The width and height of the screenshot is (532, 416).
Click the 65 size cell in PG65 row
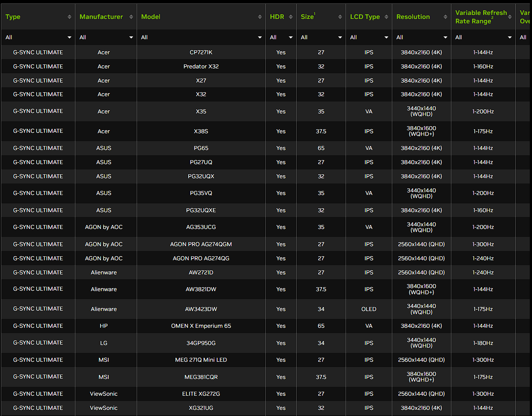321,148
